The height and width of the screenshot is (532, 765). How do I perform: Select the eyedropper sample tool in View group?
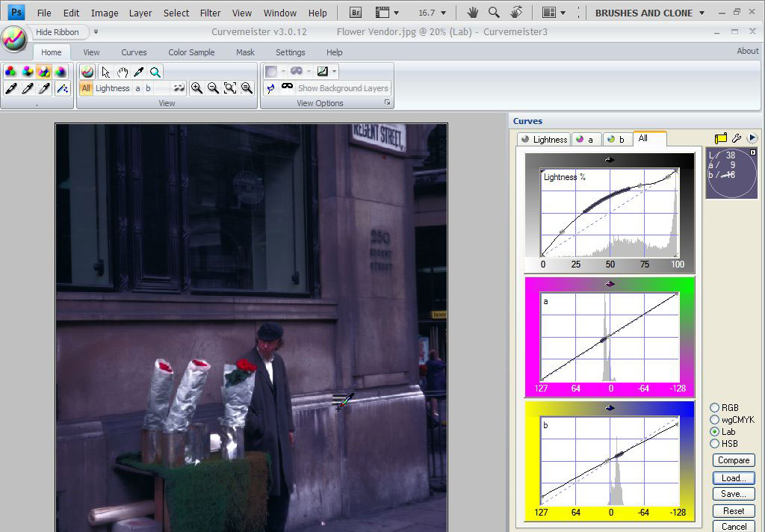[138, 72]
